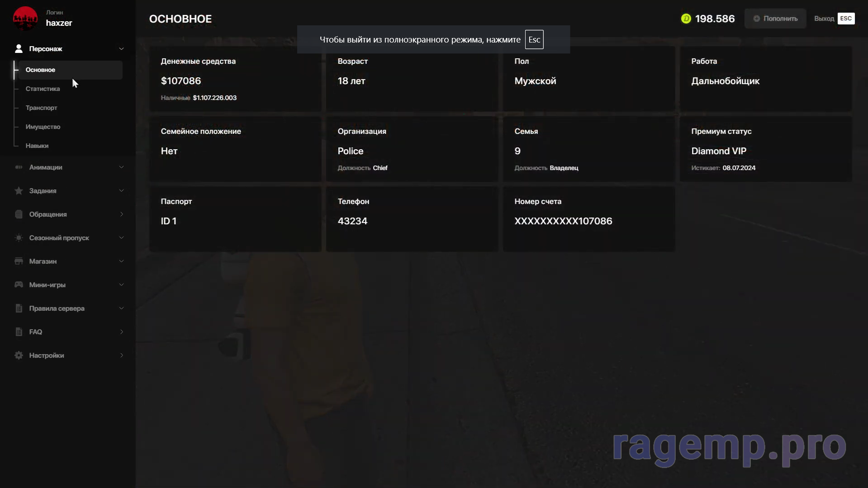Image resolution: width=868 pixels, height=488 pixels.
Task: Click the red haxzer profile avatar
Action: click(x=25, y=19)
